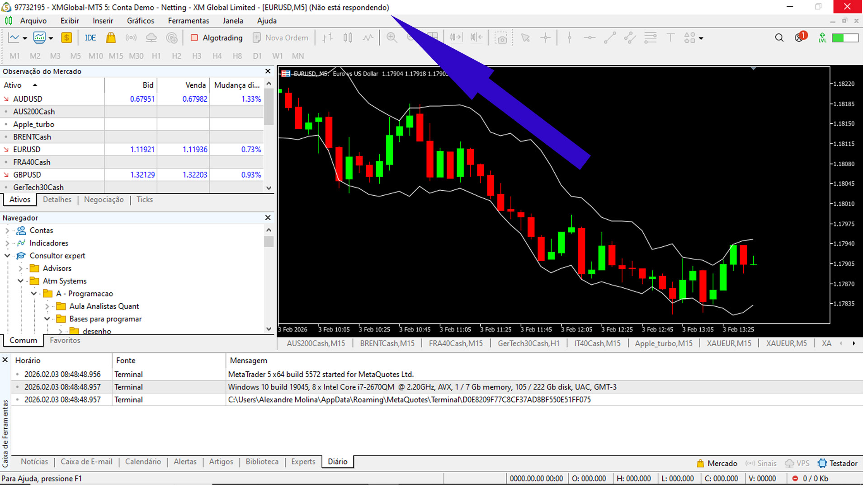The image size is (868, 488).
Task: Open the search magnifier icon
Action: click(x=779, y=38)
